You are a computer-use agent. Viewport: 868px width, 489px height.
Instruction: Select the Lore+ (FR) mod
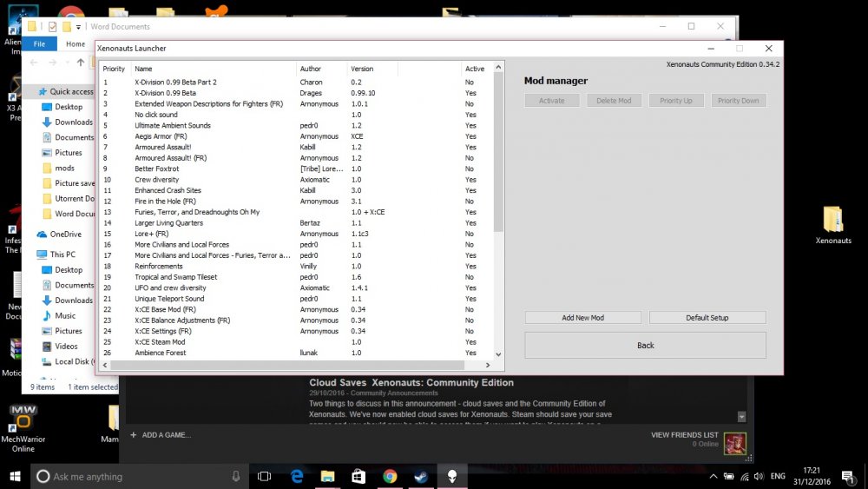[x=296, y=234]
